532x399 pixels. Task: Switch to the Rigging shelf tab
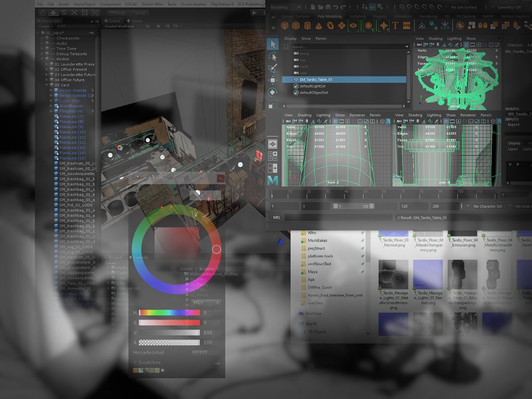[380, 16]
